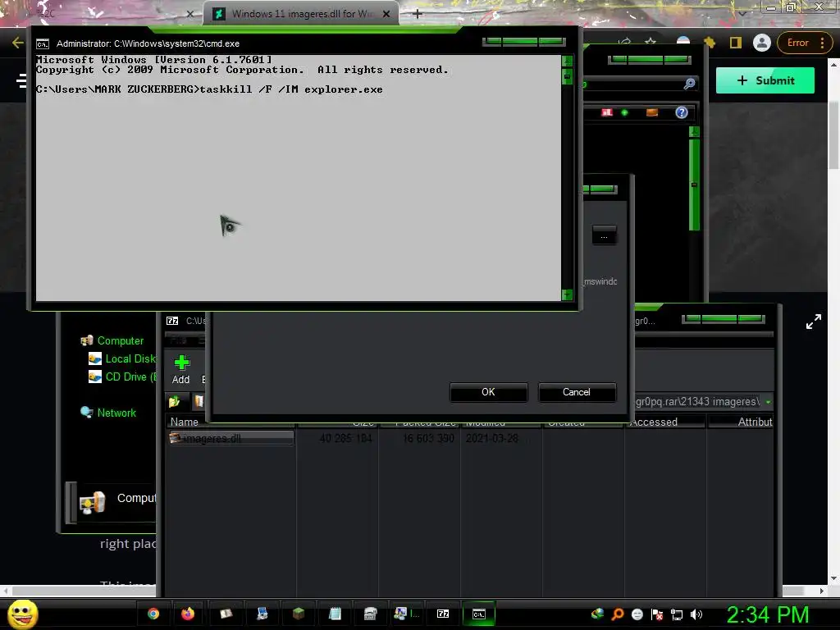This screenshot has height=630, width=840.
Task: Open the 7-Zip path dropdown arrow
Action: point(769,402)
